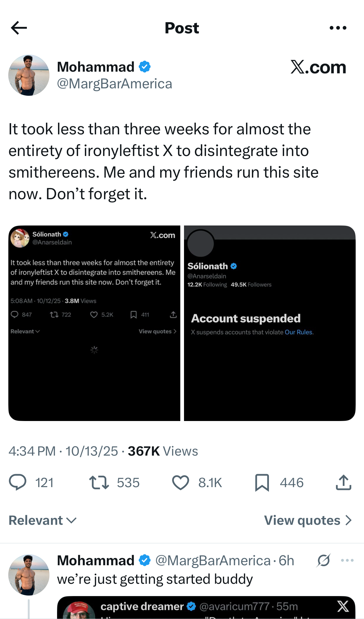The width and height of the screenshot is (364, 619).
Task: Click the 367K Views count
Action: tap(163, 451)
